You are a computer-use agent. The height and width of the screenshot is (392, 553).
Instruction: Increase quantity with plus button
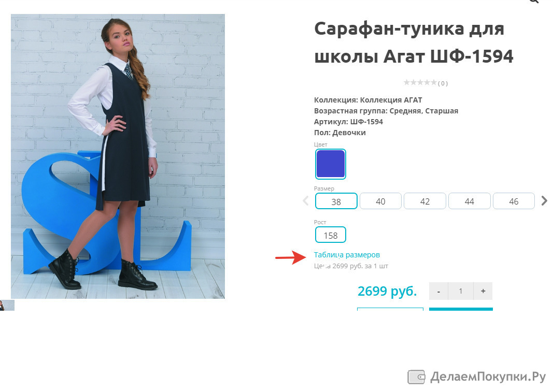click(483, 291)
